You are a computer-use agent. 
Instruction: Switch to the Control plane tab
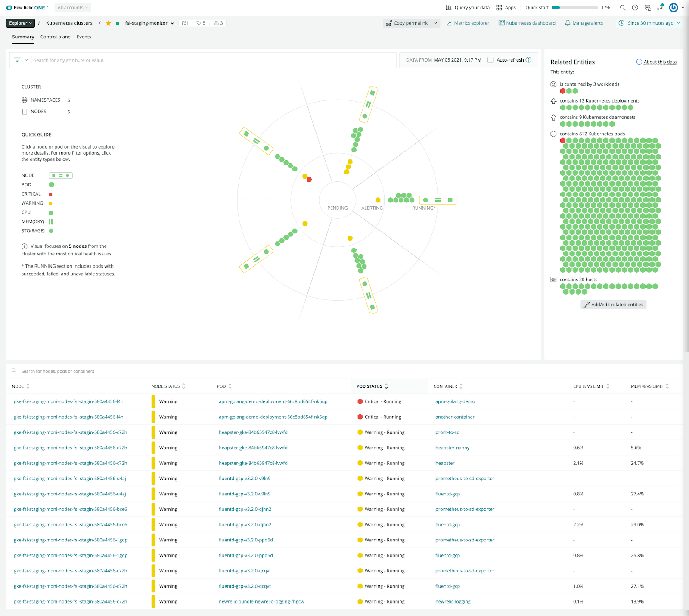[x=55, y=37]
